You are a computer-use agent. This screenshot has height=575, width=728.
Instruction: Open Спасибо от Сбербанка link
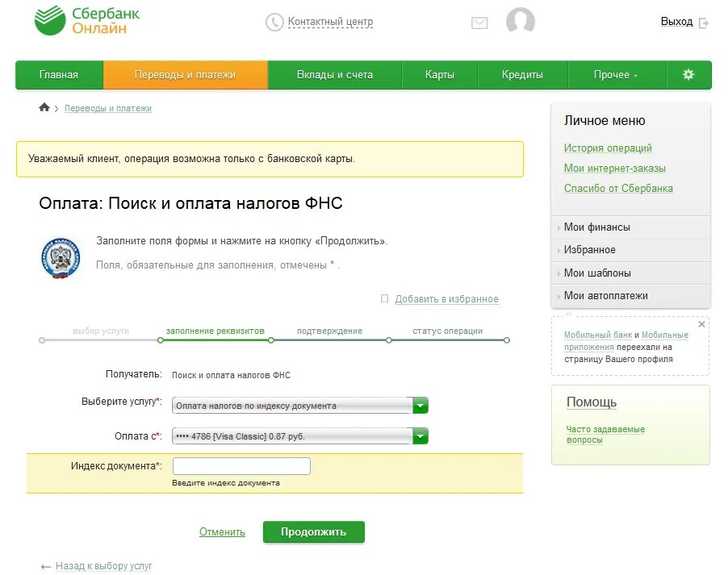pos(618,189)
